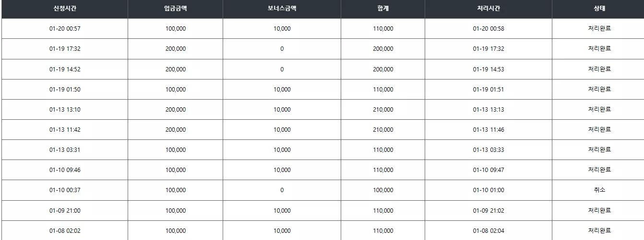Click the 상태 column header

pyautogui.click(x=599, y=9)
